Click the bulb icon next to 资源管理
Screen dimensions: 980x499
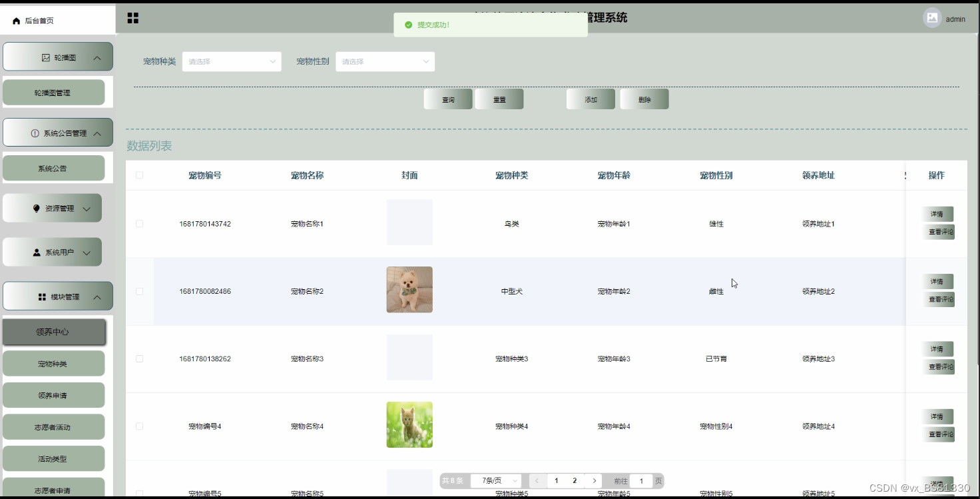37,209
